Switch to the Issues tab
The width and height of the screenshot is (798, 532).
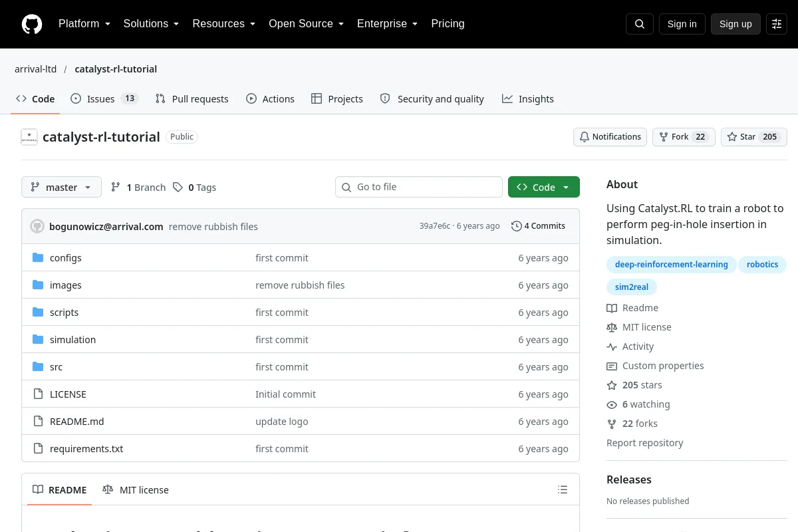(x=104, y=99)
